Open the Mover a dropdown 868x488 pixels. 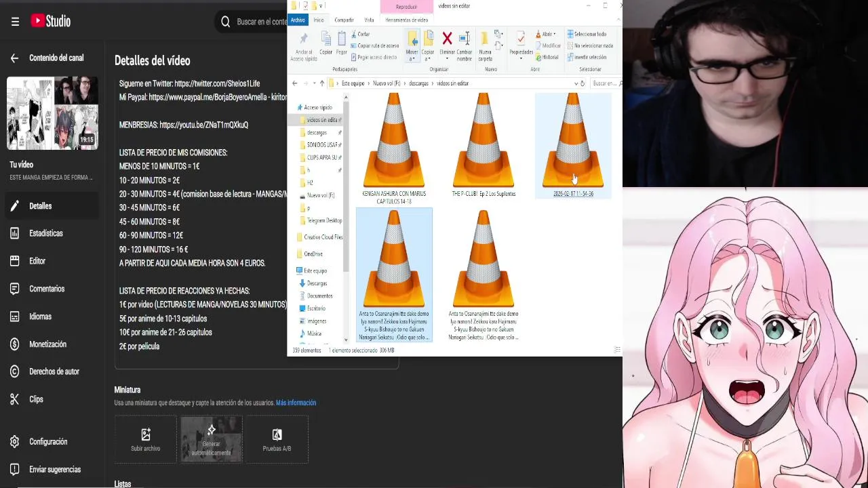pos(412,46)
